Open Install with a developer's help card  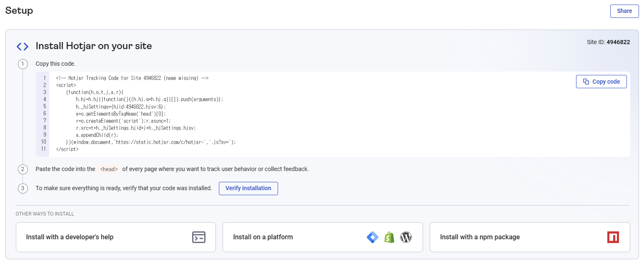[x=116, y=237]
